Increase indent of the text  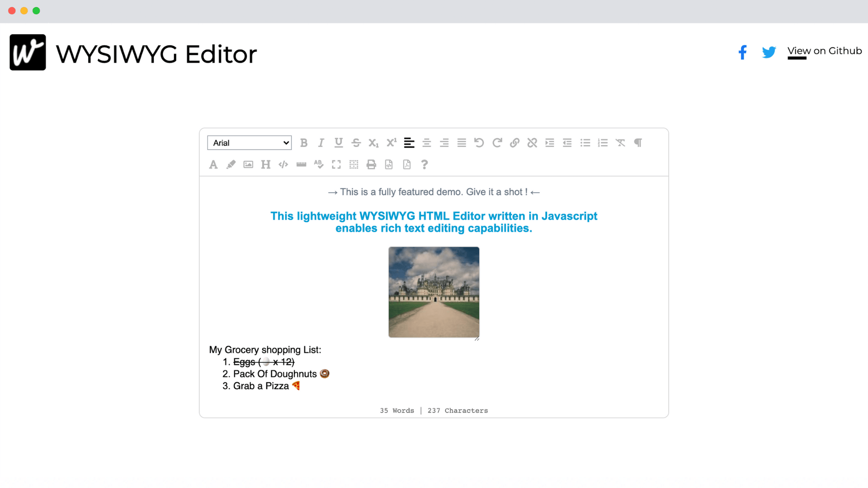pyautogui.click(x=550, y=143)
